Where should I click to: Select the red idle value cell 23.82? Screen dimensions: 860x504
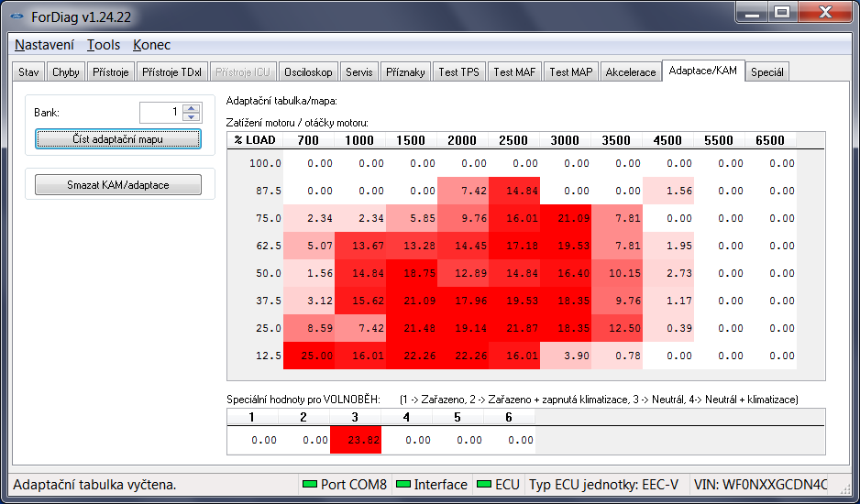(x=356, y=440)
